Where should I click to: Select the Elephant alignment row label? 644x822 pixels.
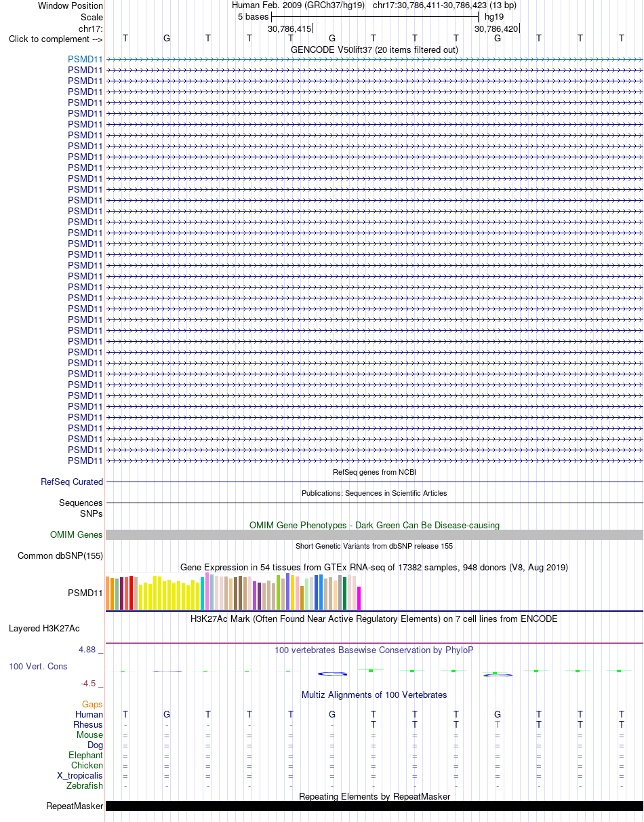(86, 755)
